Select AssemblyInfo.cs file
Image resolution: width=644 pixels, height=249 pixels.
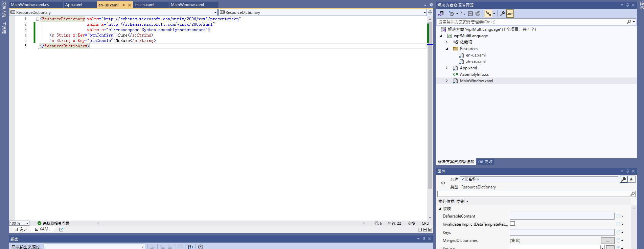[474, 74]
